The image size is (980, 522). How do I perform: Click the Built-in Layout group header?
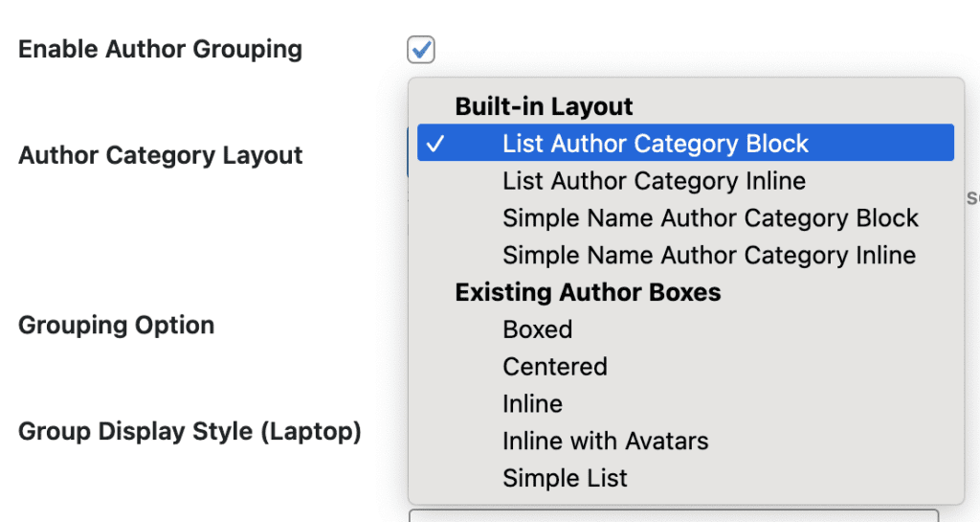coord(544,106)
